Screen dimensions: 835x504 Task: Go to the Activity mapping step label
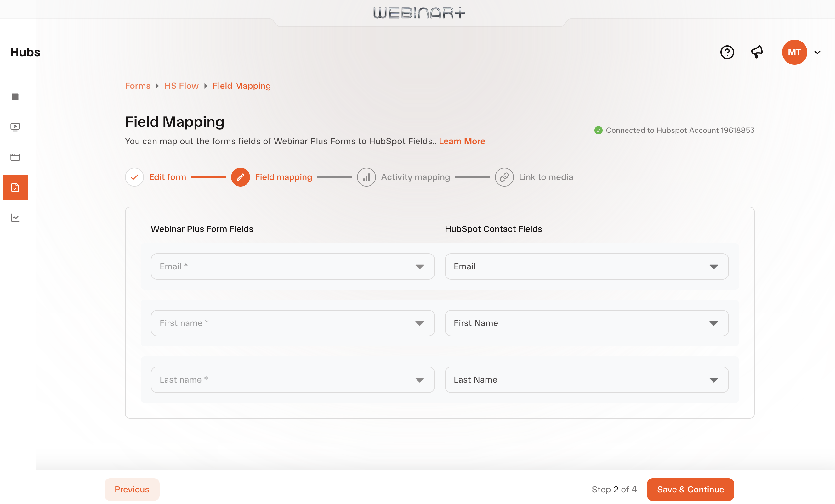coord(416,177)
